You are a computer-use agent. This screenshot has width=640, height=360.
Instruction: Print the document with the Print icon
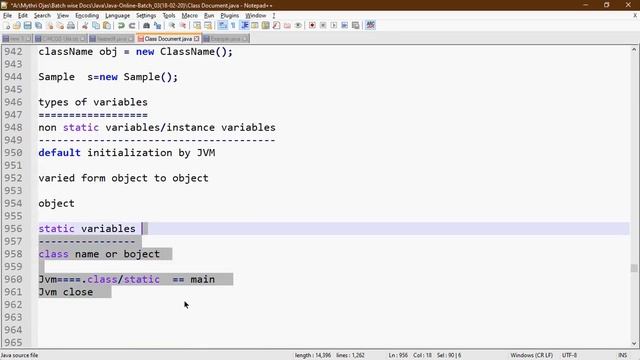(71, 25)
